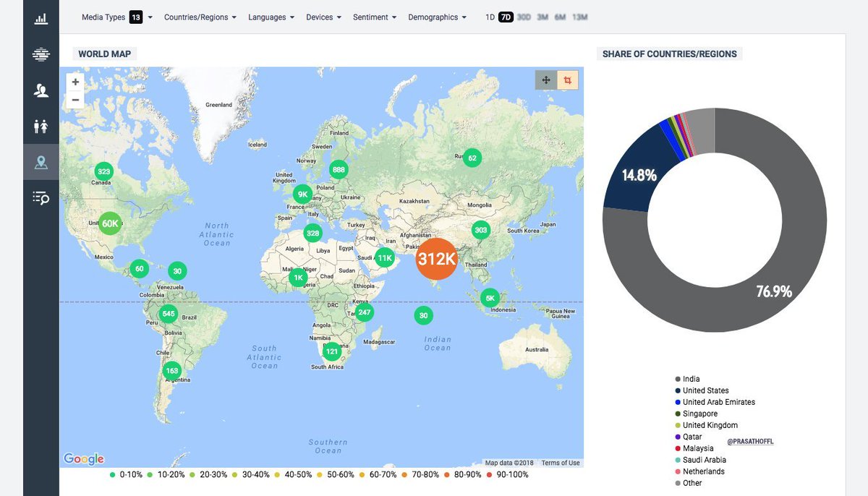This screenshot has height=496, width=868.
Task: Zoom out the map with minus button
Action: click(75, 100)
